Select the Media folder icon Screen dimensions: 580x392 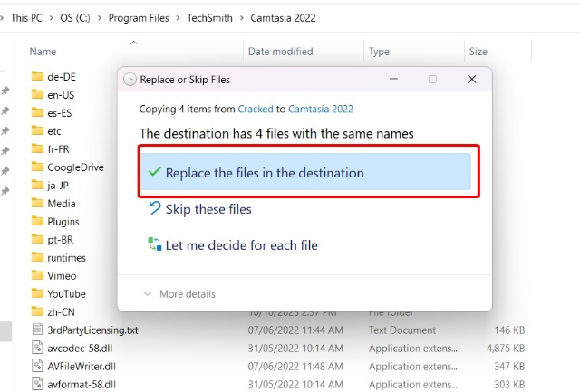tap(37, 203)
